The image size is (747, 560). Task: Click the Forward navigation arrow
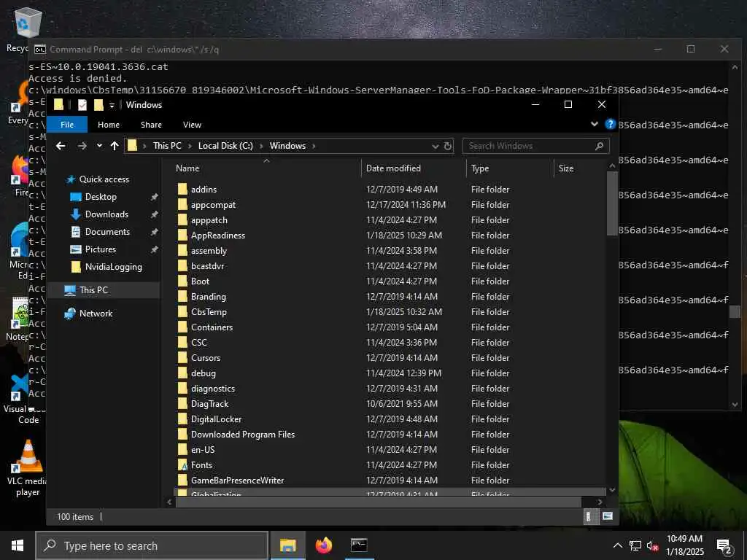click(82, 146)
